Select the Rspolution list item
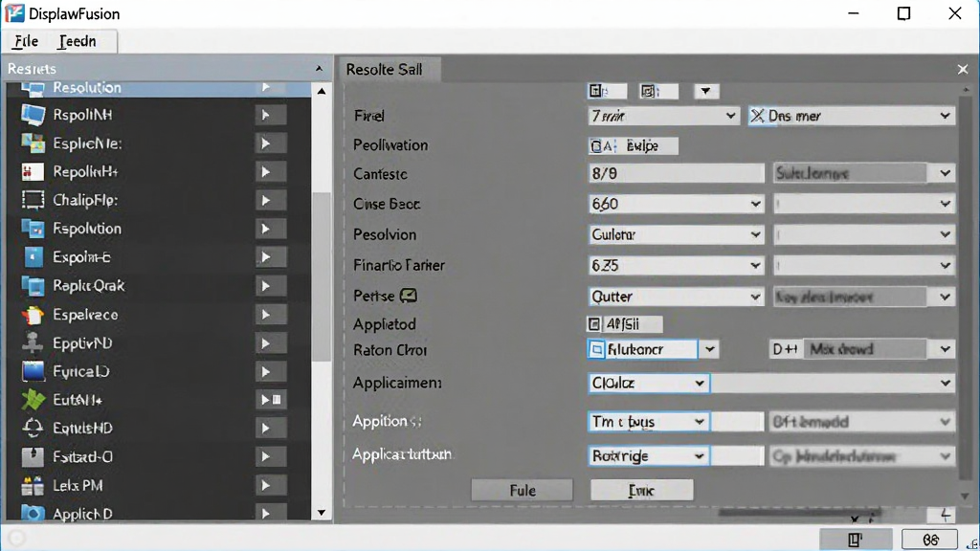 tap(159, 229)
